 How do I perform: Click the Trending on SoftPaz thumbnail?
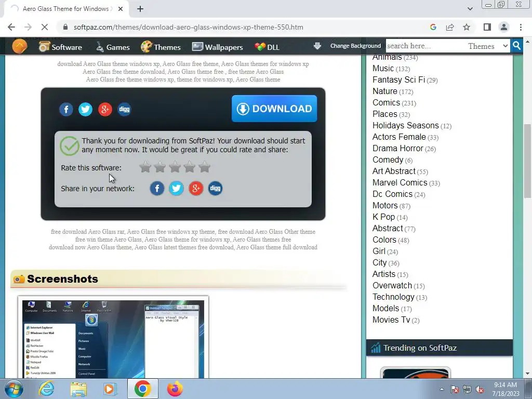[416, 373]
